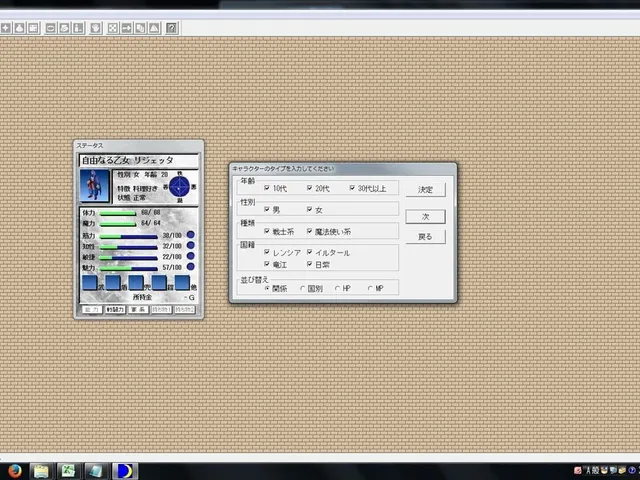The height and width of the screenshot is (480, 640).
Task: Click the money bag toolbar icon
Action: point(20,28)
